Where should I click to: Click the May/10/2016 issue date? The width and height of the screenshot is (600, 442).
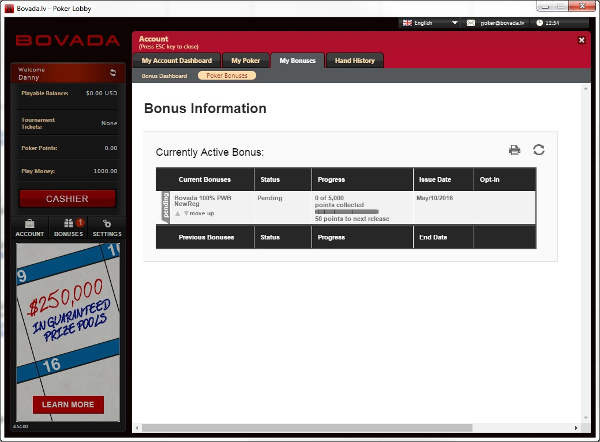(x=435, y=198)
